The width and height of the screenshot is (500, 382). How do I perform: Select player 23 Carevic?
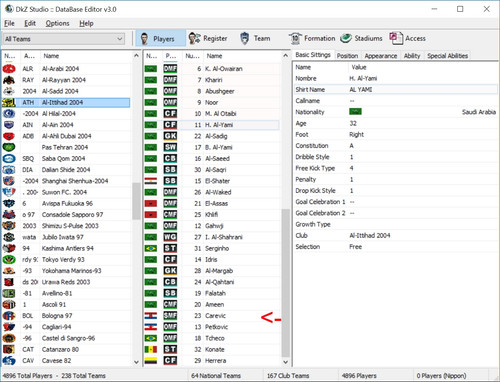[x=212, y=316]
